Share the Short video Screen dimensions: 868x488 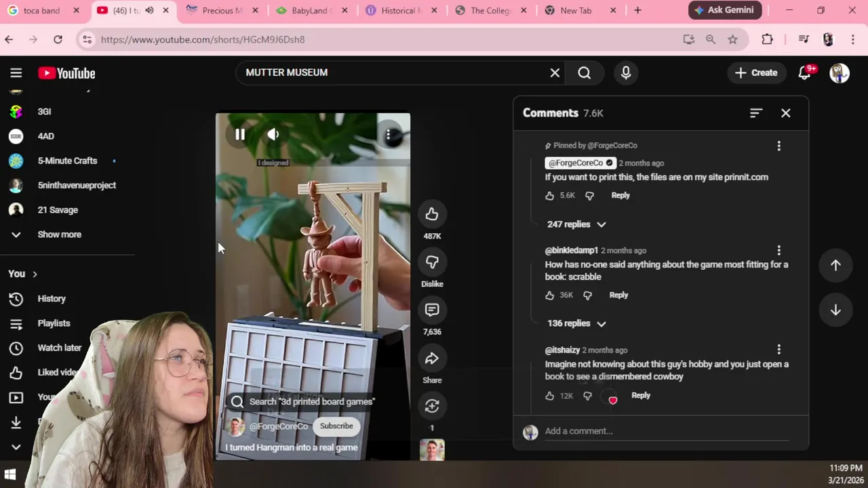pyautogui.click(x=432, y=358)
